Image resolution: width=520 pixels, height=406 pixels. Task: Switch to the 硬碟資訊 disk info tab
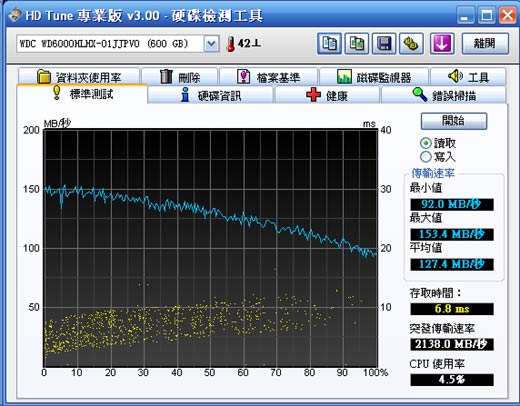coord(210,95)
